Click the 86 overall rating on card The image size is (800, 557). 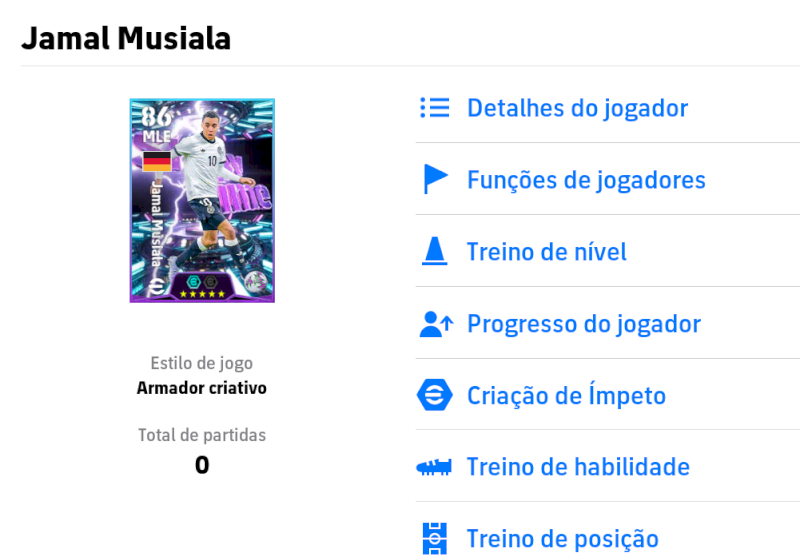point(156,116)
